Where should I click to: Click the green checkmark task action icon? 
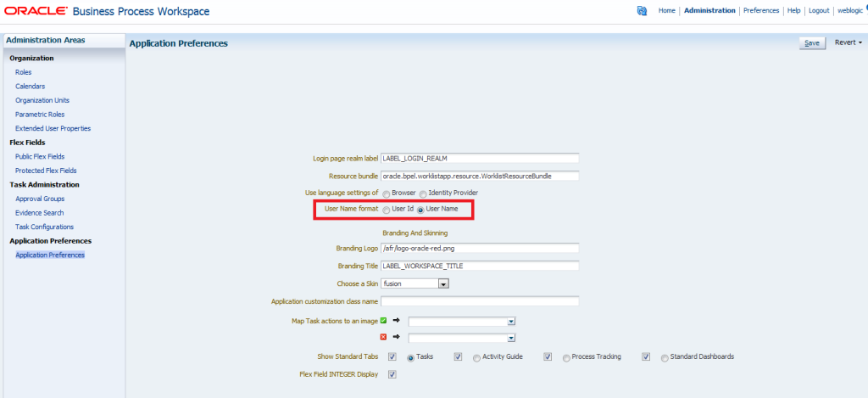[x=384, y=321]
